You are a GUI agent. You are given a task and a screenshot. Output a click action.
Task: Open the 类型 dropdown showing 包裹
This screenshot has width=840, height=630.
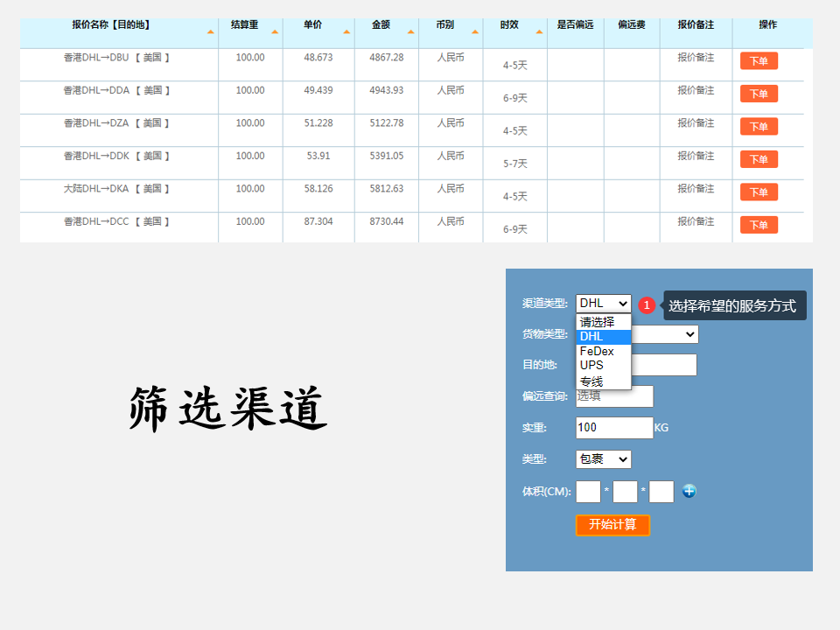[603, 459]
